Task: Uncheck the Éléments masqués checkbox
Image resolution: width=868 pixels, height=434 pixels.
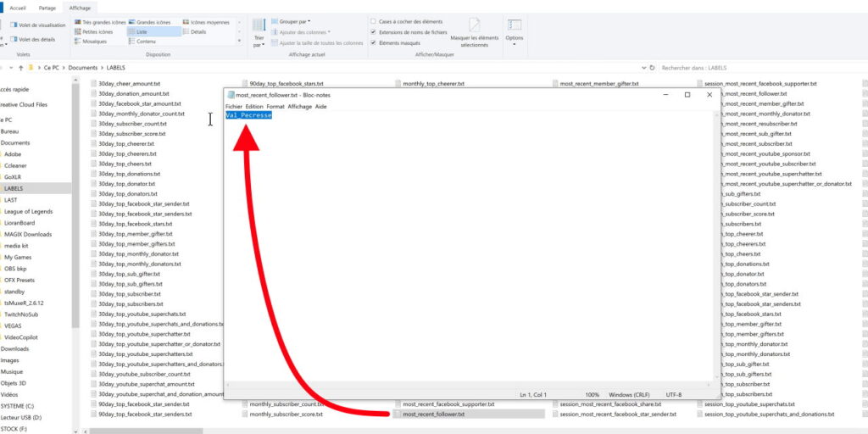Action: pyautogui.click(x=374, y=42)
